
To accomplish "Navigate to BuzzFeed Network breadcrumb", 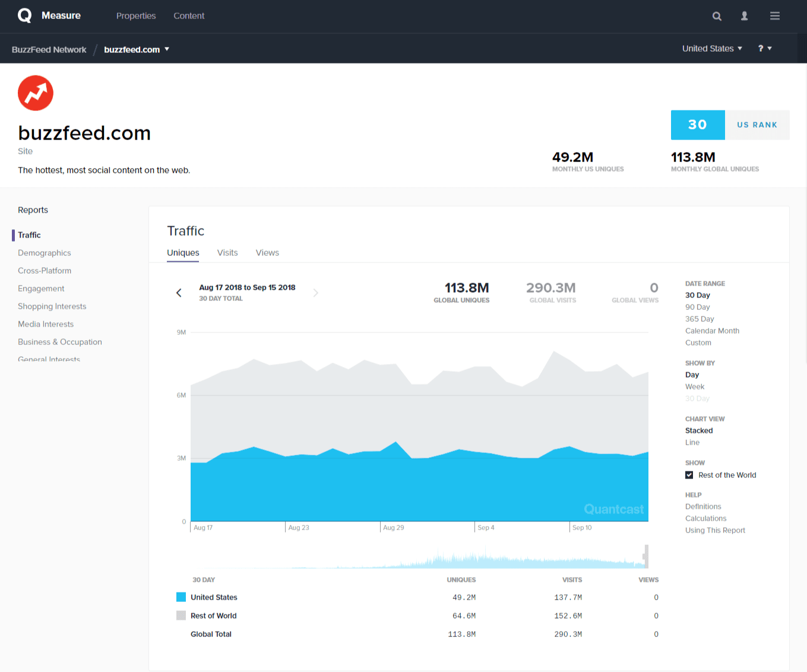I will point(49,49).
